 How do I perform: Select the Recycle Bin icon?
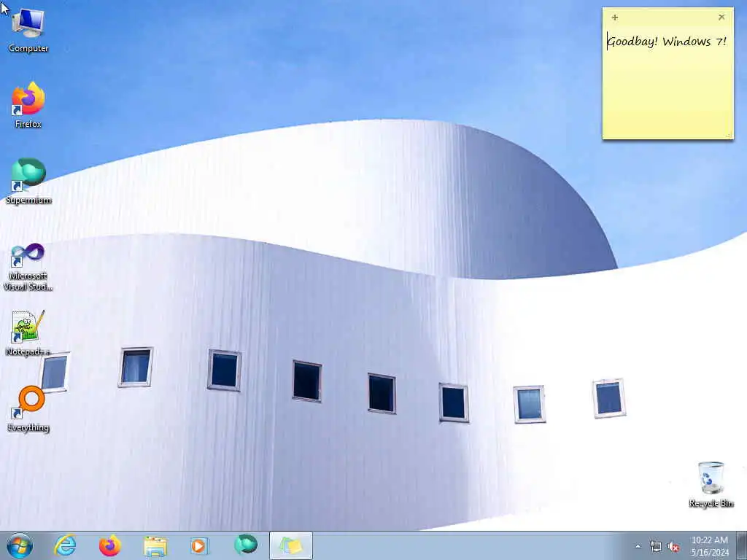(711, 484)
